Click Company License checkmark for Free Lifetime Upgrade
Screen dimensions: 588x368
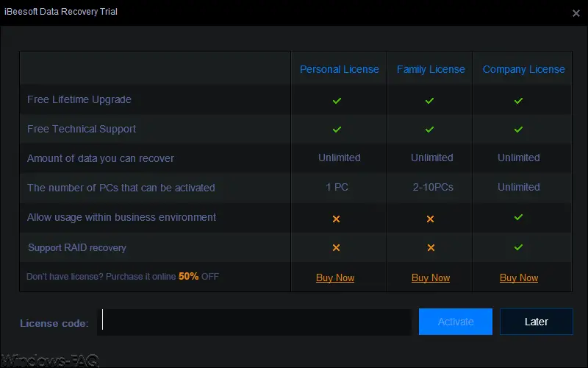point(518,100)
